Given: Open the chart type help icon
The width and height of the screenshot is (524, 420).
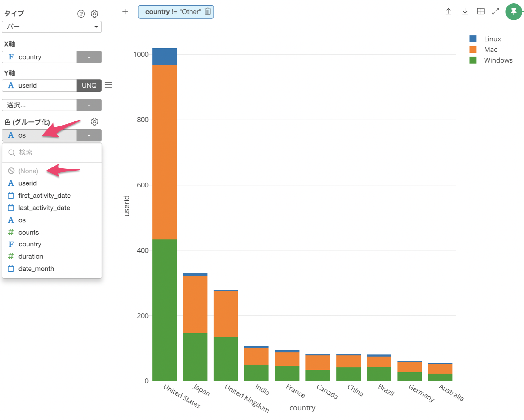Looking at the screenshot, I should pos(81,14).
